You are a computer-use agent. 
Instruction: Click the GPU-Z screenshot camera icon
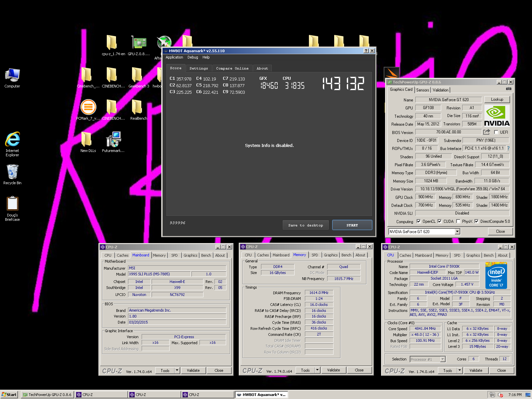coord(509,89)
